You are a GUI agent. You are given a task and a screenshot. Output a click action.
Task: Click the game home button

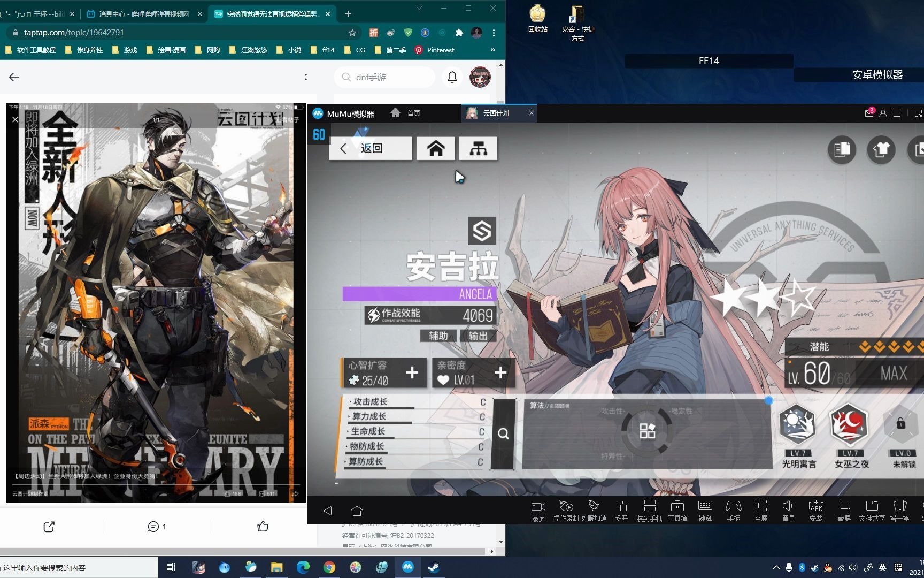pos(436,148)
